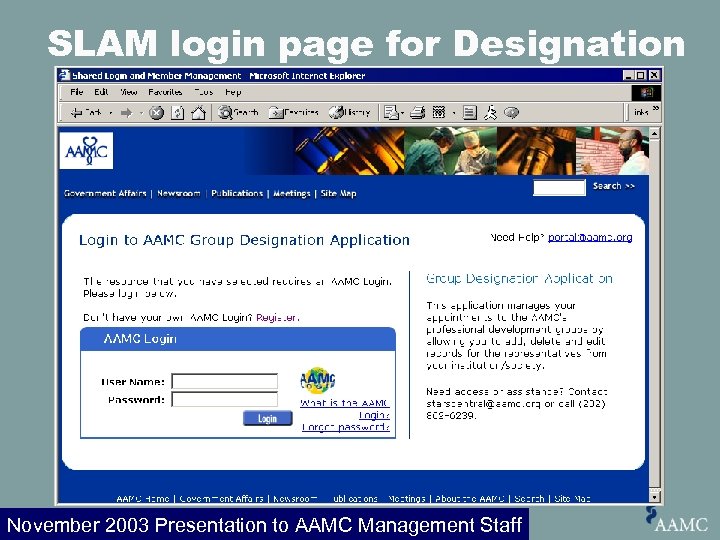Click the AAMC Login globe logo

coord(317,381)
